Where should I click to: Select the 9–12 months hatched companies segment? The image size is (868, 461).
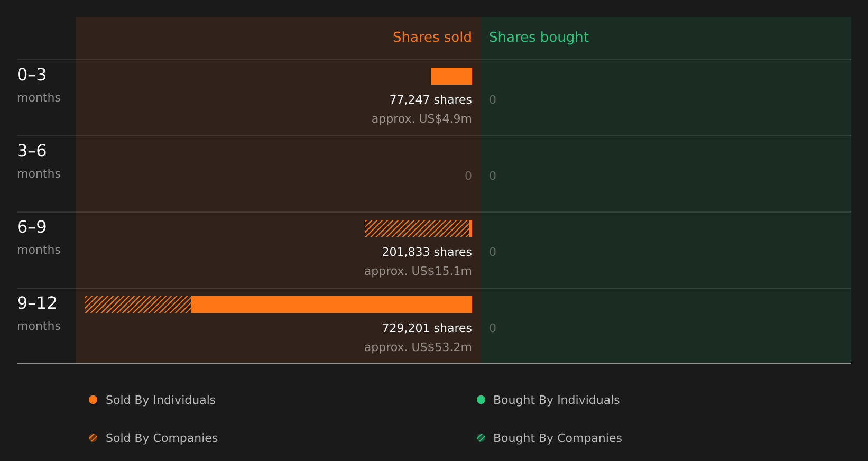pyautogui.click(x=137, y=305)
